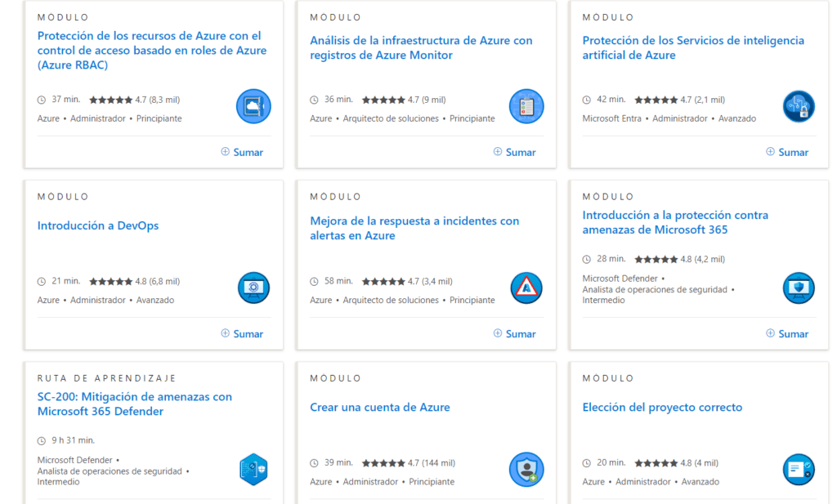837x504 pixels.
Task: Click 'Administrador' on Crear una cuenta de Azure card
Action: [x=370, y=482]
